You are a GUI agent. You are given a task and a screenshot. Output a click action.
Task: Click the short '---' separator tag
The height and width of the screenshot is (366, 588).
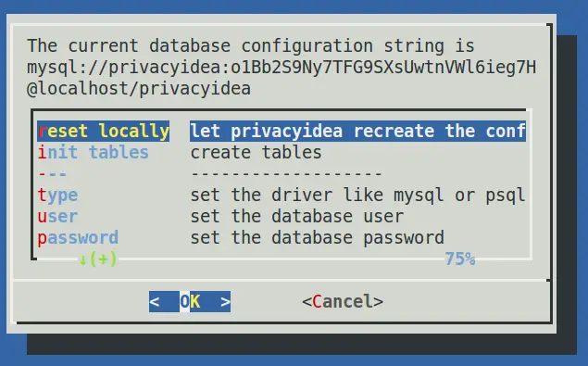pos(52,174)
